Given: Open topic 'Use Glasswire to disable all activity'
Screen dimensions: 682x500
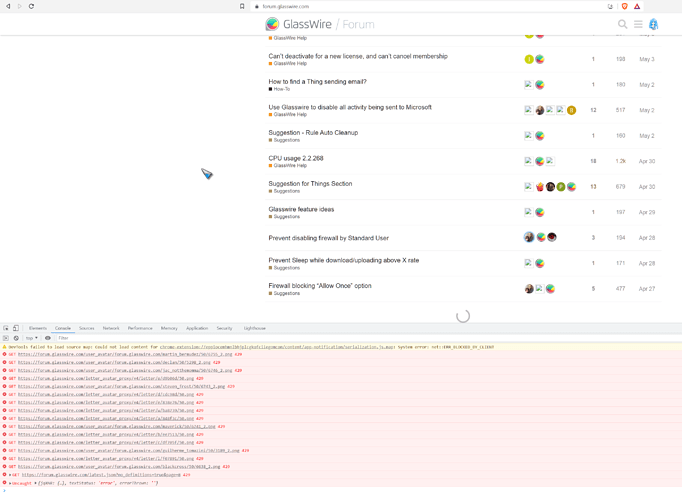Looking at the screenshot, I should point(350,107).
